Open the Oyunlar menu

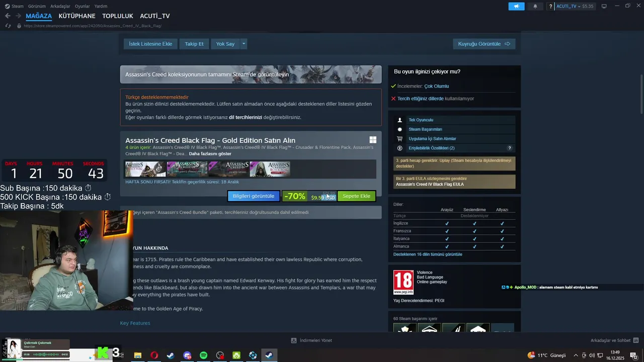click(x=82, y=6)
